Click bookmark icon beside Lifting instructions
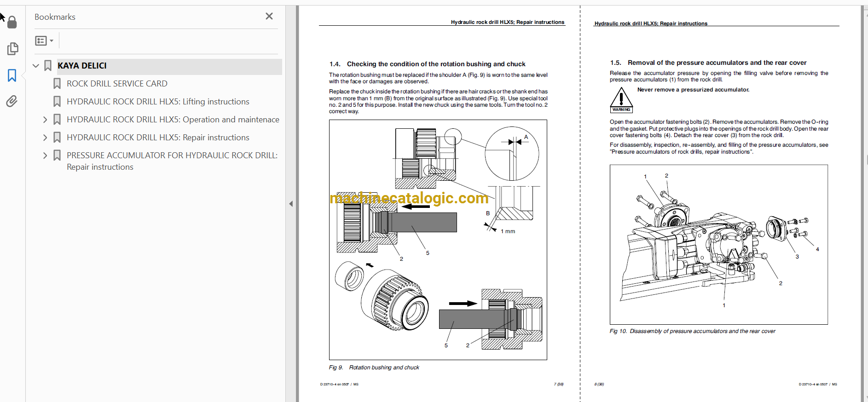Viewport: 868px width, 402px height. [57, 102]
